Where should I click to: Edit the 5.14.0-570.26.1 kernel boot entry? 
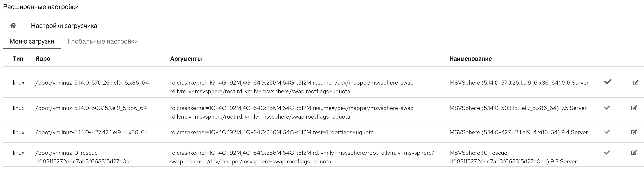coord(636,83)
